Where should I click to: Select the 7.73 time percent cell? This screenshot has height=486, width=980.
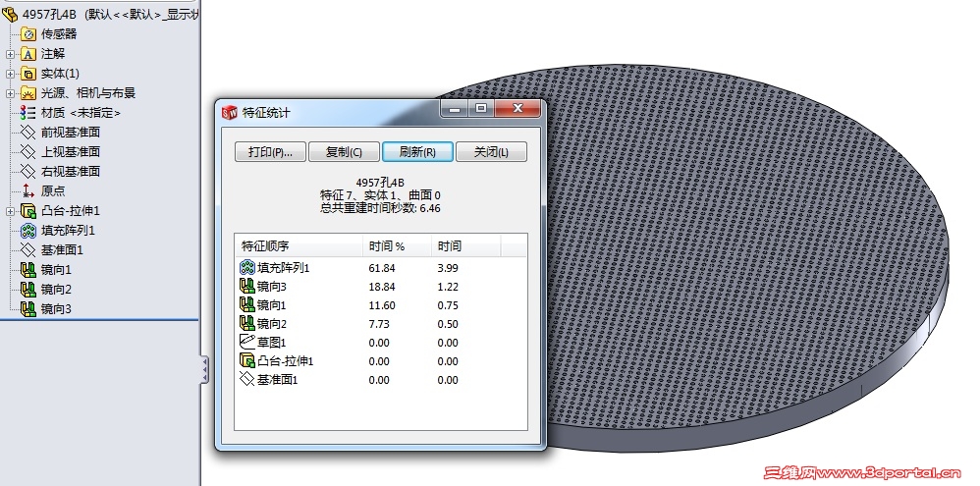[x=379, y=324]
